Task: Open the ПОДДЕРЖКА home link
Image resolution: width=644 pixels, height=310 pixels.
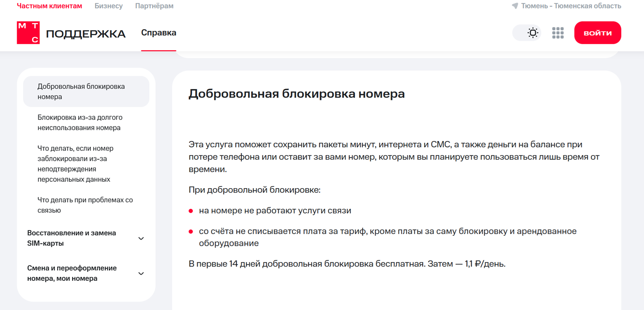Action: click(85, 34)
